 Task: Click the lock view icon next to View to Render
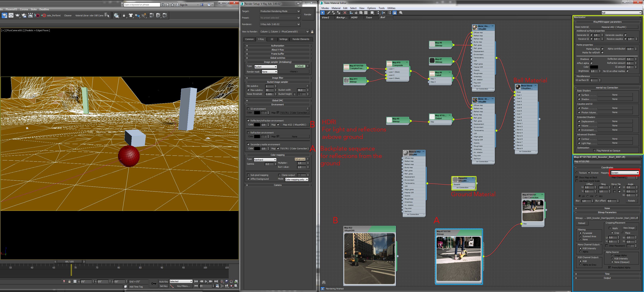(312, 32)
